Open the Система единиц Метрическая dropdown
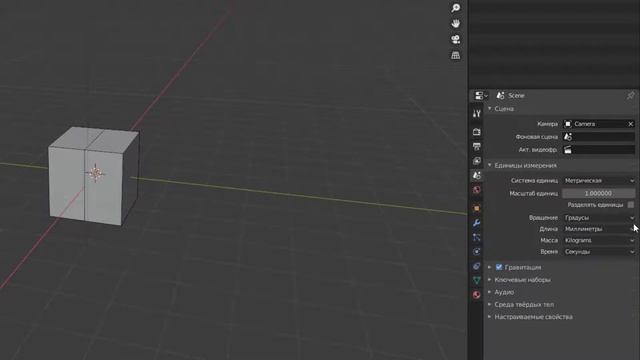The image size is (640, 360). pos(599,180)
